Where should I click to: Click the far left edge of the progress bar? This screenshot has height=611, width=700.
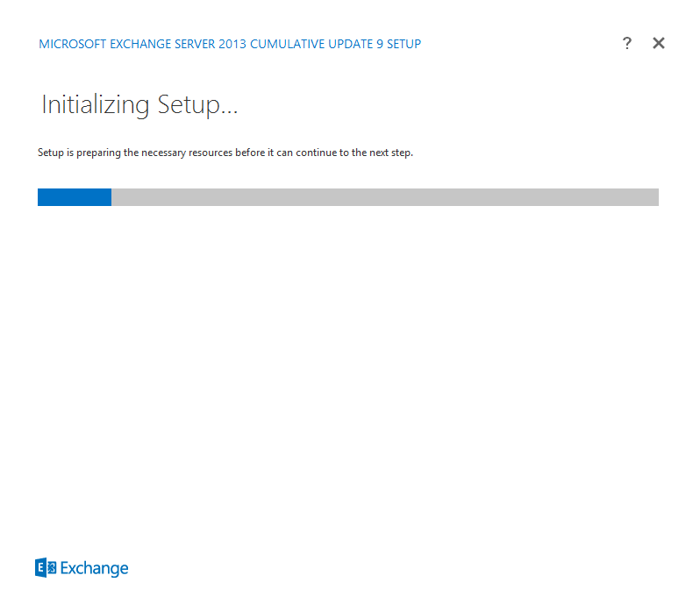pos(40,197)
